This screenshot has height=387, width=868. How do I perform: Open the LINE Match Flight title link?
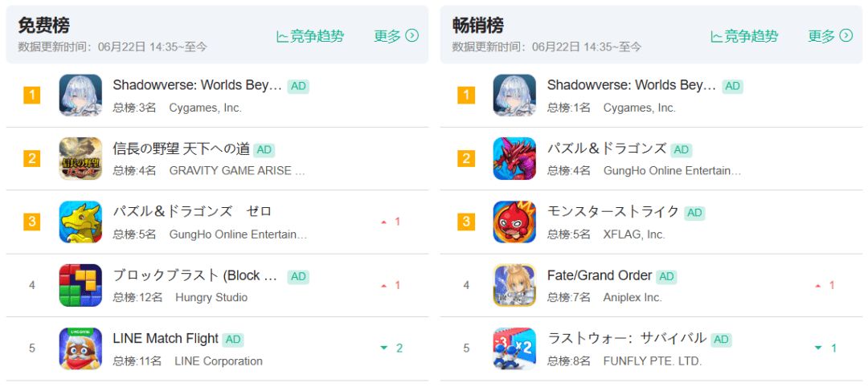pyautogui.click(x=166, y=338)
